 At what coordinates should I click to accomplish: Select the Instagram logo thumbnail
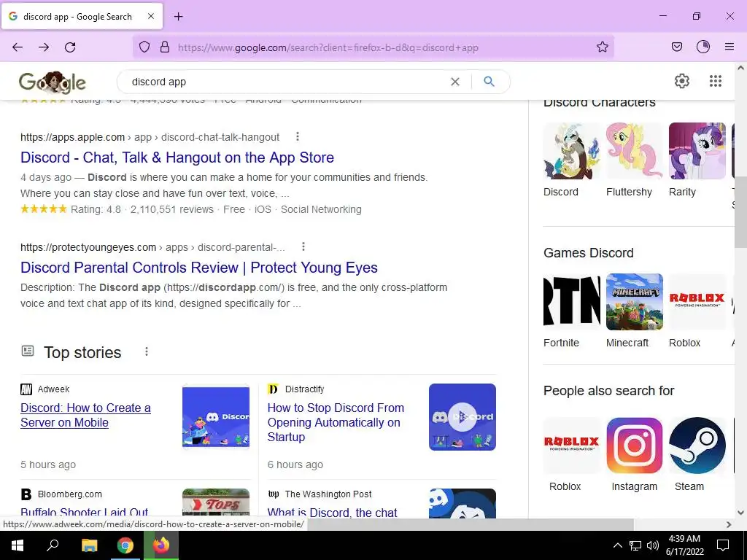(x=634, y=446)
